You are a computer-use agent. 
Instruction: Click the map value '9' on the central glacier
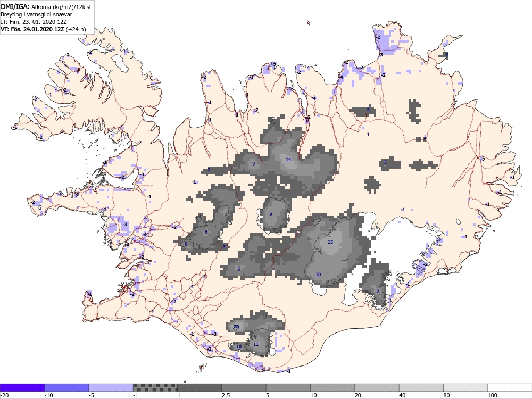(x=271, y=214)
